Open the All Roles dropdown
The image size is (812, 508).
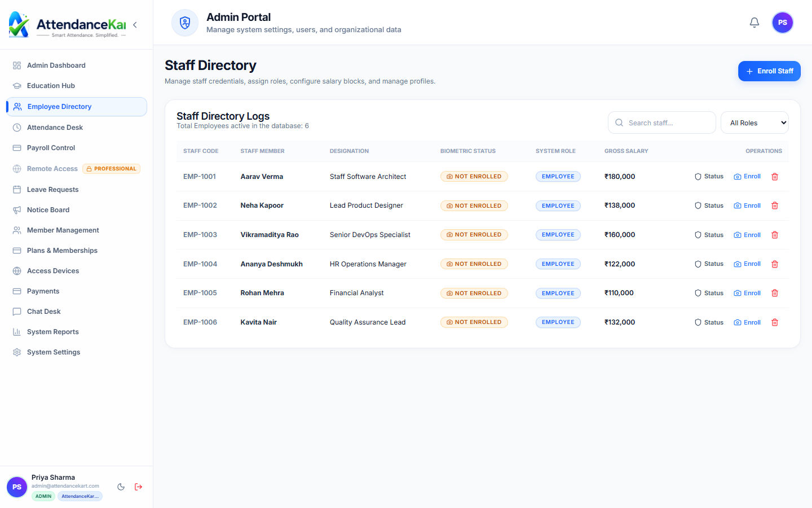(754, 122)
